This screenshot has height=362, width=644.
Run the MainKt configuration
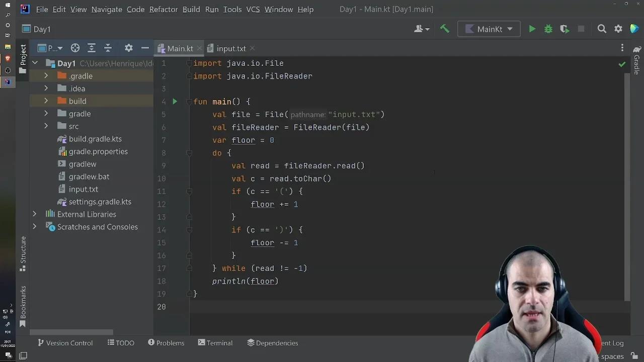click(x=532, y=29)
